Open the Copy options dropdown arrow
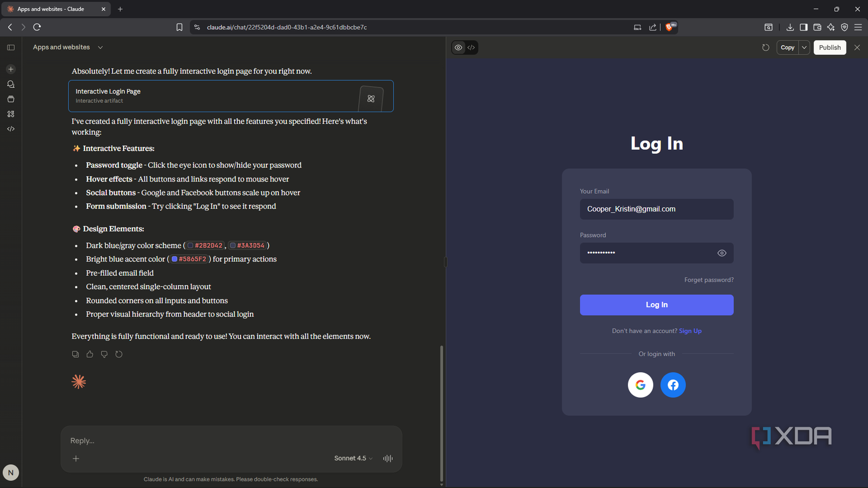Viewport: 868px width, 488px height. 804,47
